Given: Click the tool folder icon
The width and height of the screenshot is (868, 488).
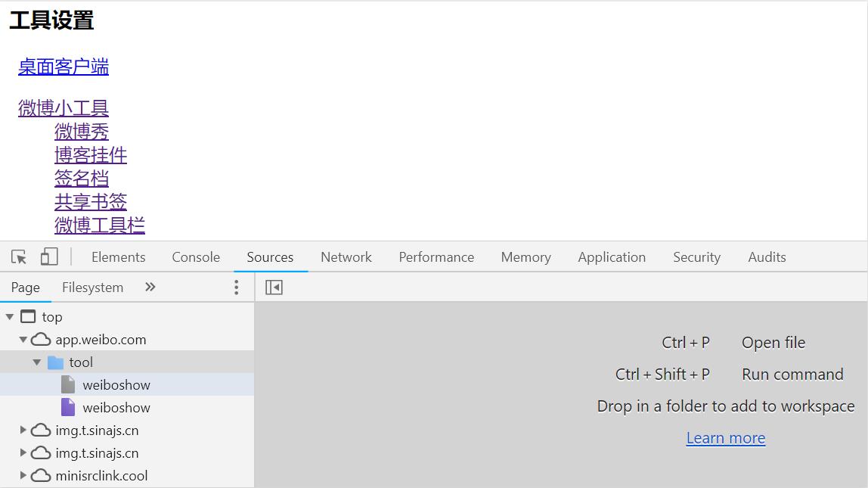Looking at the screenshot, I should pyautogui.click(x=55, y=362).
